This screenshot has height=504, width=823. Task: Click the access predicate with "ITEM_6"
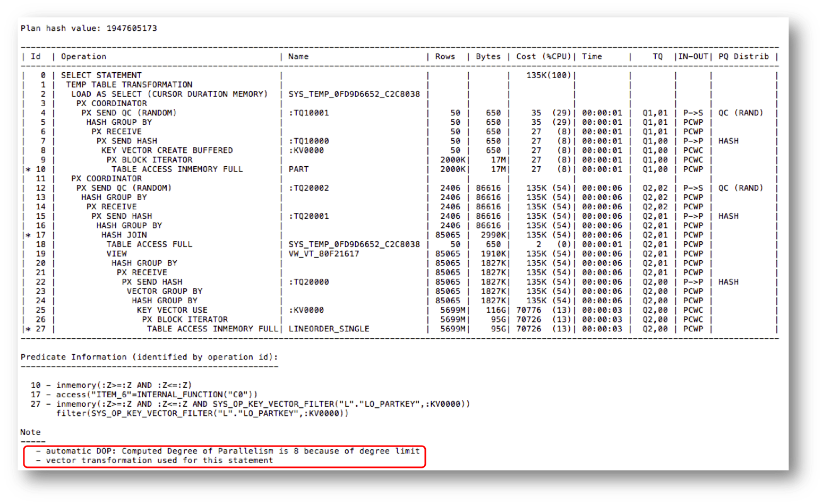pyautogui.click(x=144, y=395)
